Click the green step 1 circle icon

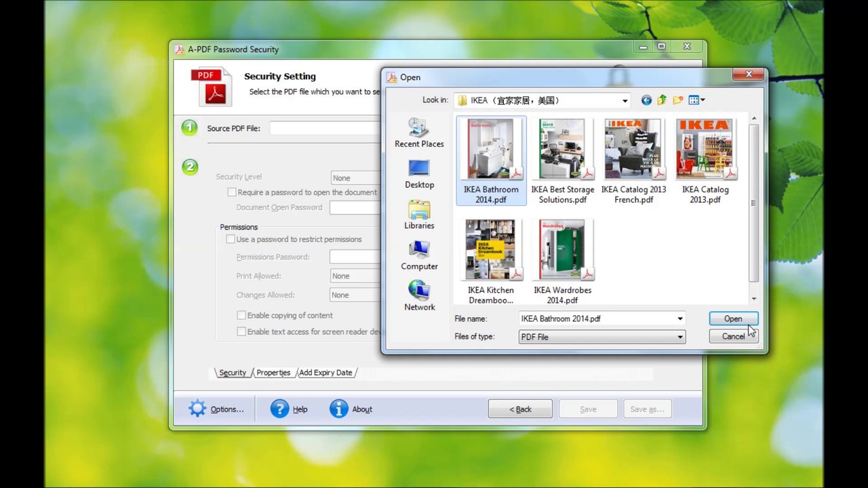point(190,127)
